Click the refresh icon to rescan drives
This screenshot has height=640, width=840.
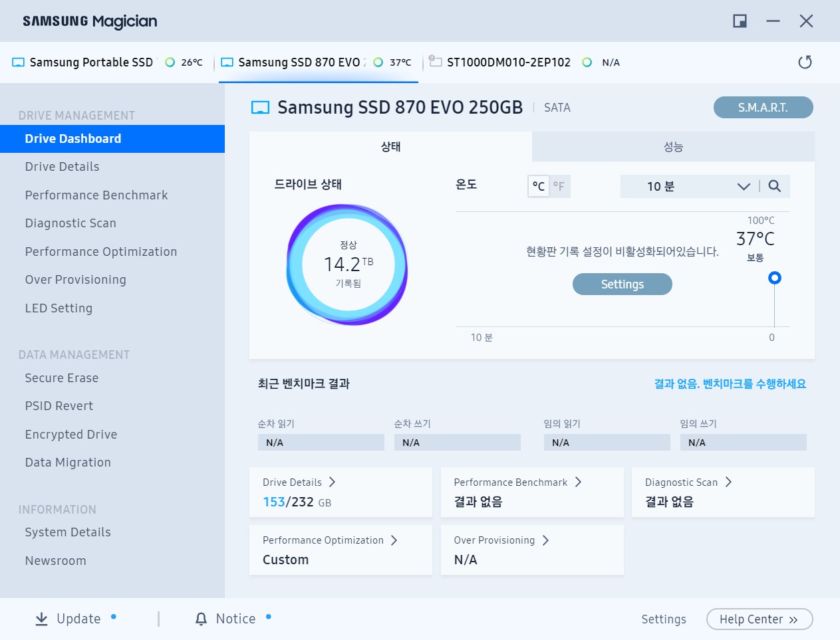[805, 61]
